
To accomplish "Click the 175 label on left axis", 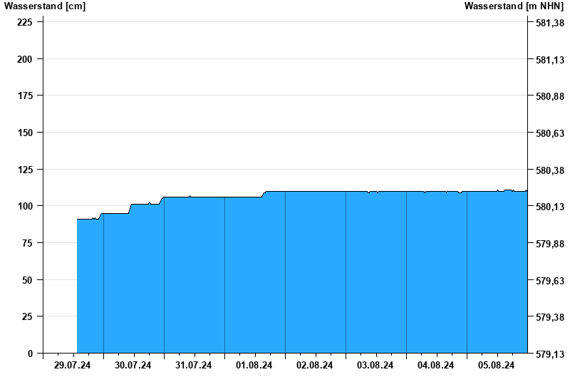I will point(25,96).
